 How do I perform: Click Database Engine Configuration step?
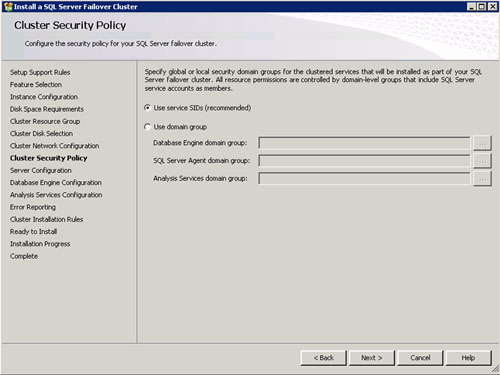(x=56, y=183)
